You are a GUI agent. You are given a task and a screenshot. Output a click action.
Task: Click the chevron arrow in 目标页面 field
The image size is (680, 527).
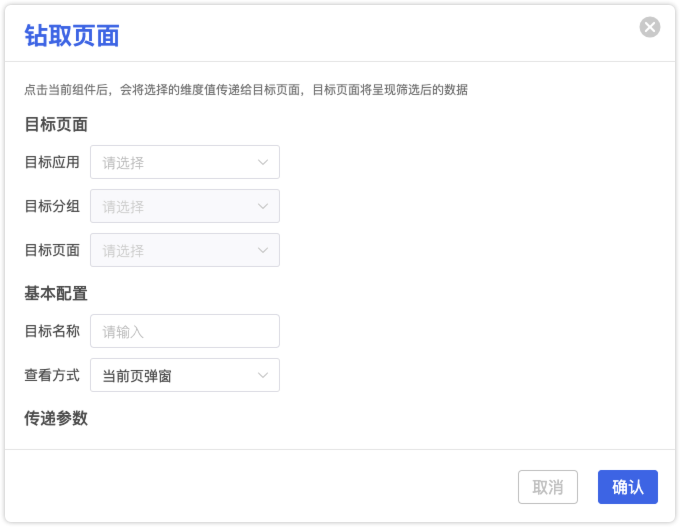(263, 250)
